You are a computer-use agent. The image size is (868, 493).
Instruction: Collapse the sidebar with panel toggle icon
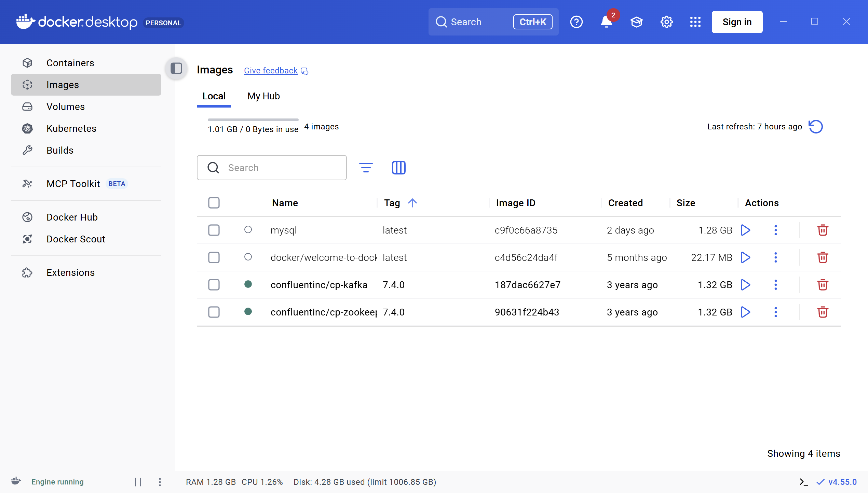176,68
